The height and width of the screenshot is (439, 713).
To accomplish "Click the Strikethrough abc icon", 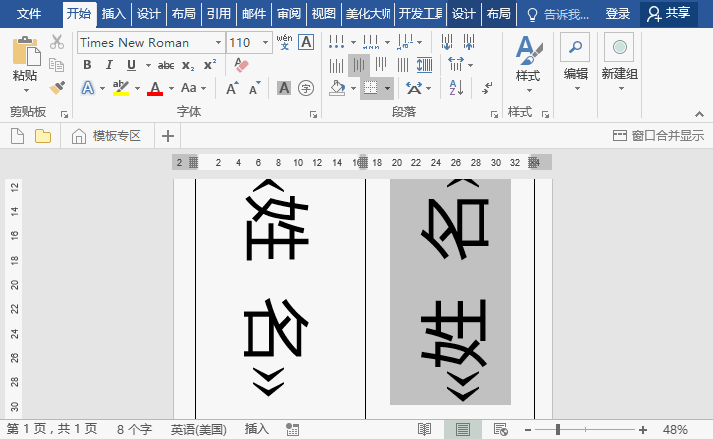I will (166, 65).
